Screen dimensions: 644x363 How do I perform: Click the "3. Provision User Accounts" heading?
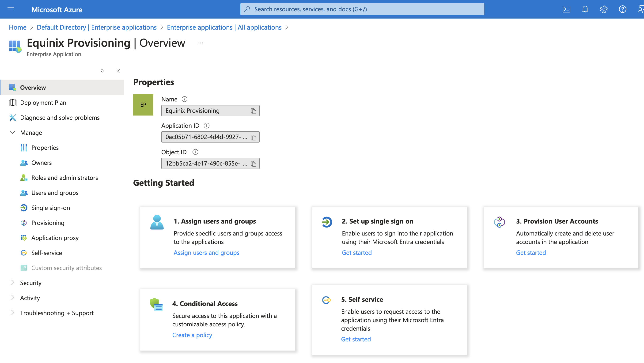(557, 221)
